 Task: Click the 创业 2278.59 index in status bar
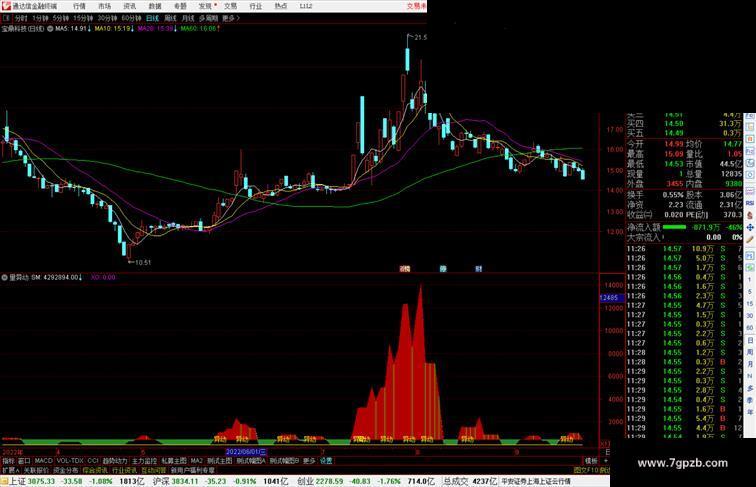coord(322,481)
